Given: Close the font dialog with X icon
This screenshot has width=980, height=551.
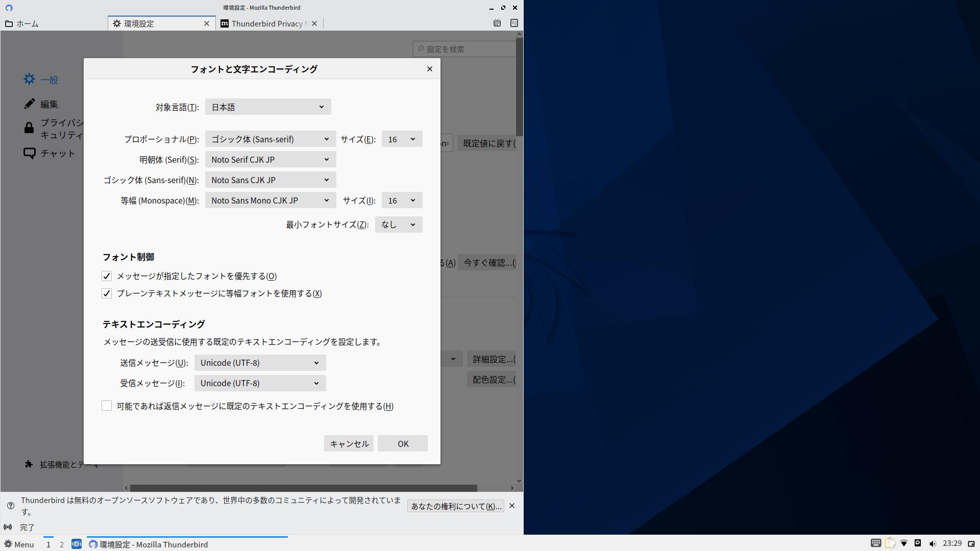Looking at the screenshot, I should click(429, 69).
